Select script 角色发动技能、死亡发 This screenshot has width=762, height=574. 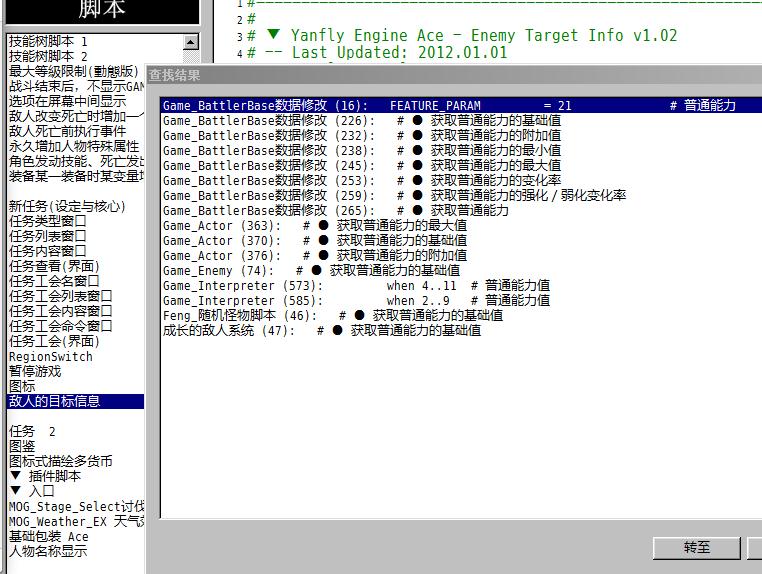point(76,161)
